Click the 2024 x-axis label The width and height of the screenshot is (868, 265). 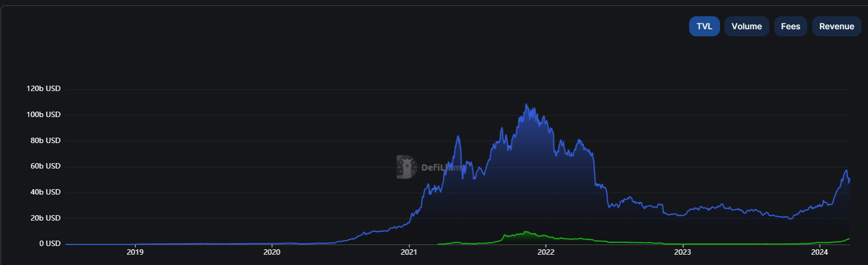[819, 252]
